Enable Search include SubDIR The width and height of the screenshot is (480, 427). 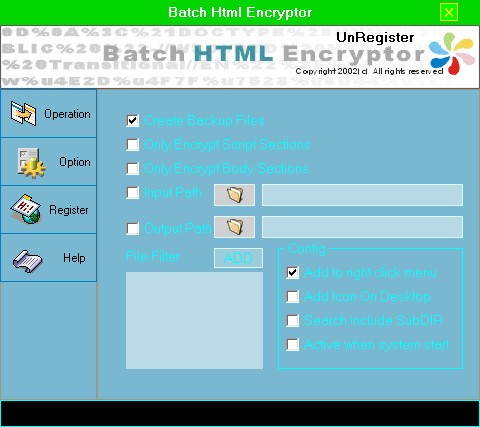pos(293,321)
